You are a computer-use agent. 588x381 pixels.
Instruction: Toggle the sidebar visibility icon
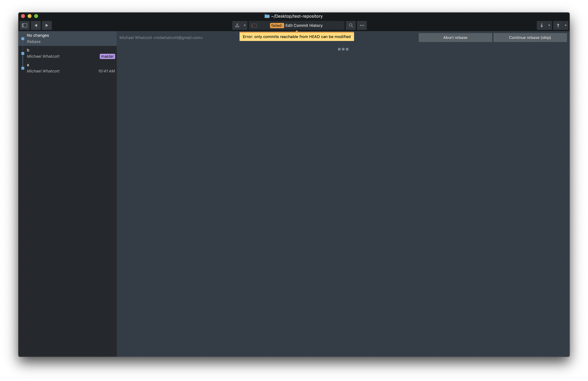tap(24, 25)
